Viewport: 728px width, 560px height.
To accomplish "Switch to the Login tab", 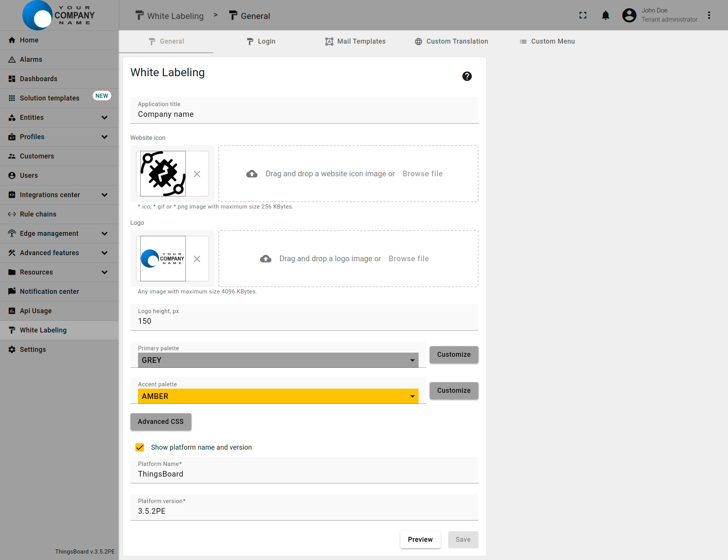I will point(261,41).
